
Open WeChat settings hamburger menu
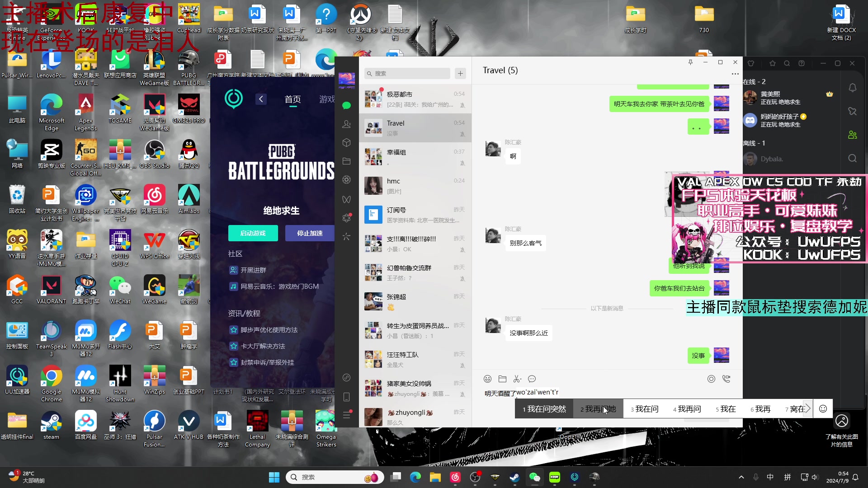[347, 415]
